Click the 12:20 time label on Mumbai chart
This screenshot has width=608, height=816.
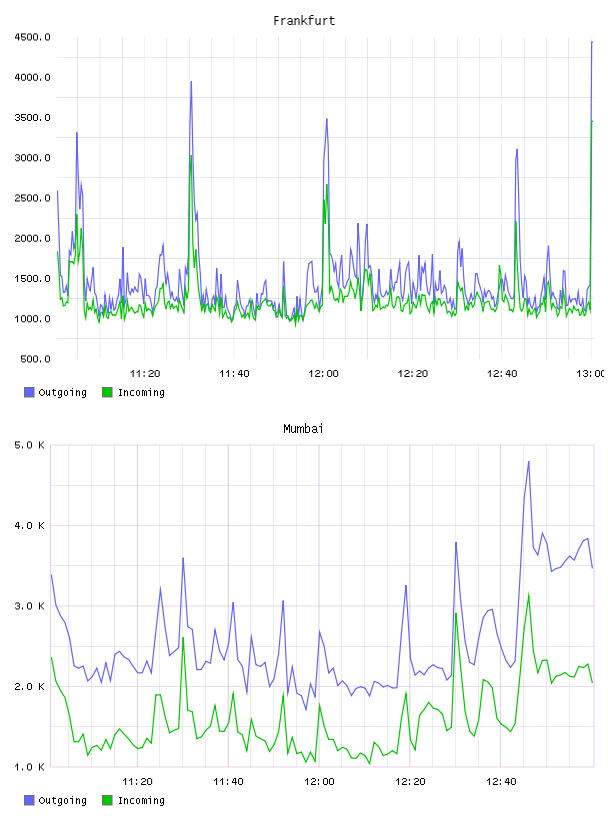[410, 782]
